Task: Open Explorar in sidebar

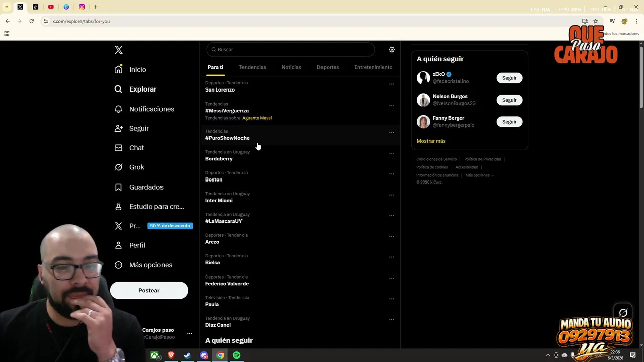Action: (x=136, y=89)
